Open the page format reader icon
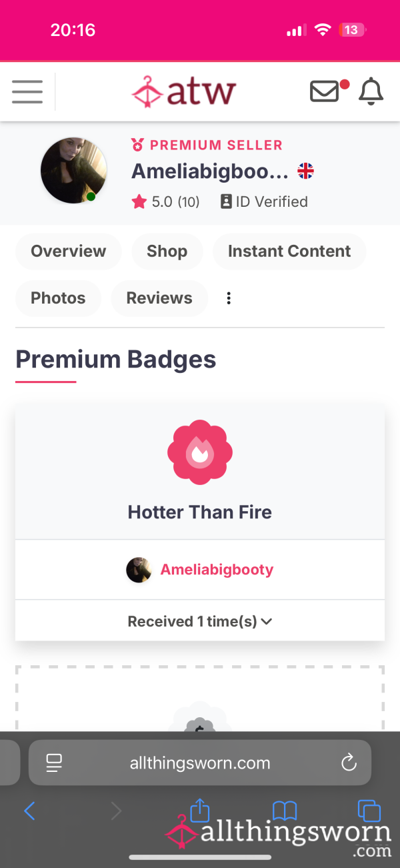The width and height of the screenshot is (400, 868). coord(54,763)
